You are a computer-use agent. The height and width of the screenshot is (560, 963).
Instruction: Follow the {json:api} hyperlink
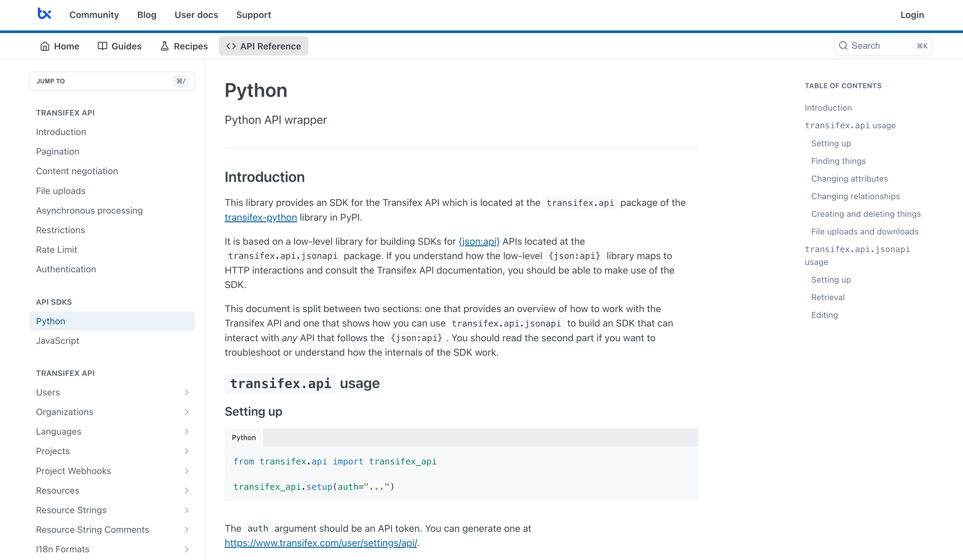(x=479, y=242)
